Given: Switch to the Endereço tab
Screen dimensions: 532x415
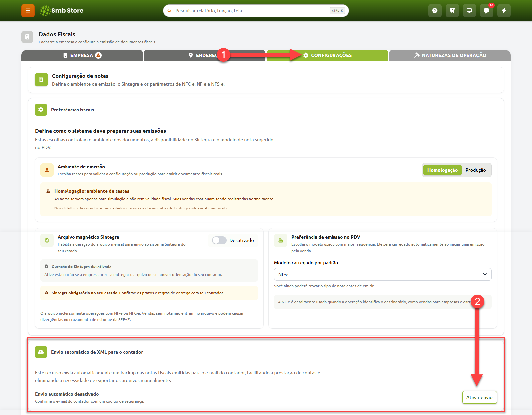Looking at the screenshot, I should [x=204, y=55].
